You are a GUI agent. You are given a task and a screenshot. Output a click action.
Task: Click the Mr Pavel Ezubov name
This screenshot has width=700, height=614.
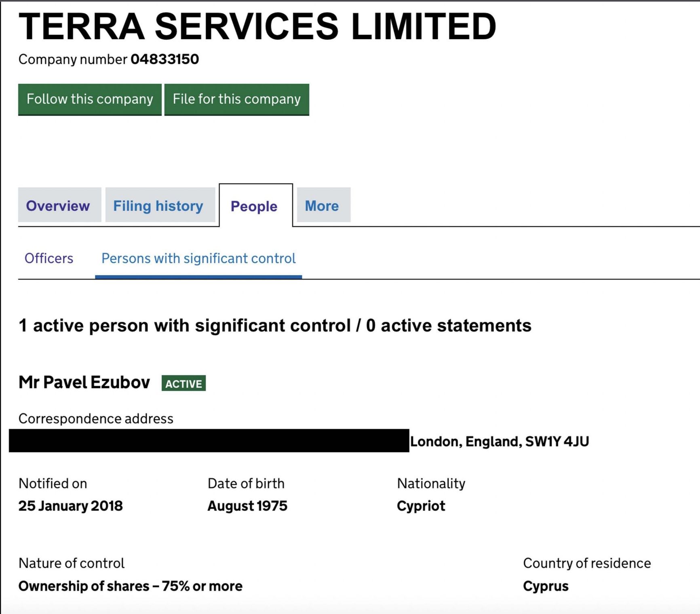pos(84,382)
